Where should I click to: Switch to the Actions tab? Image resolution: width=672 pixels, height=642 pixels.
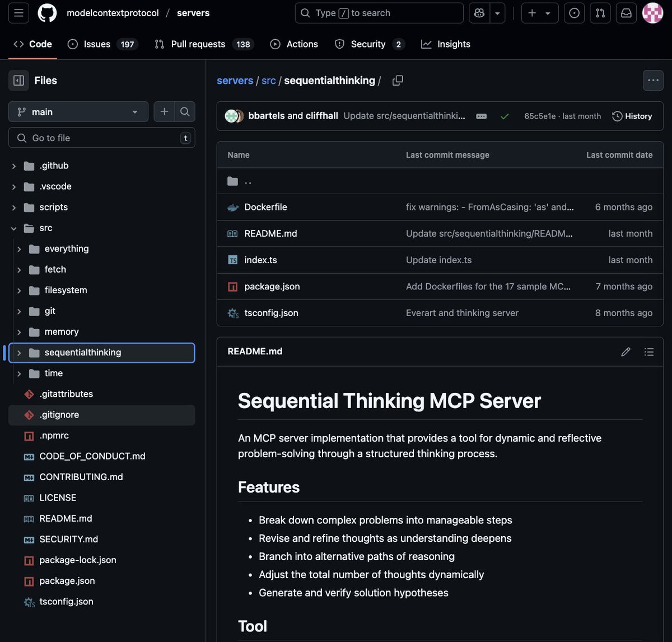point(294,44)
